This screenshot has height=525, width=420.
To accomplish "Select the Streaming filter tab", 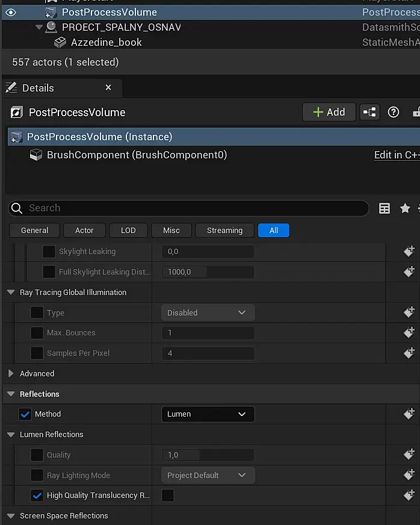I will click(x=224, y=230).
